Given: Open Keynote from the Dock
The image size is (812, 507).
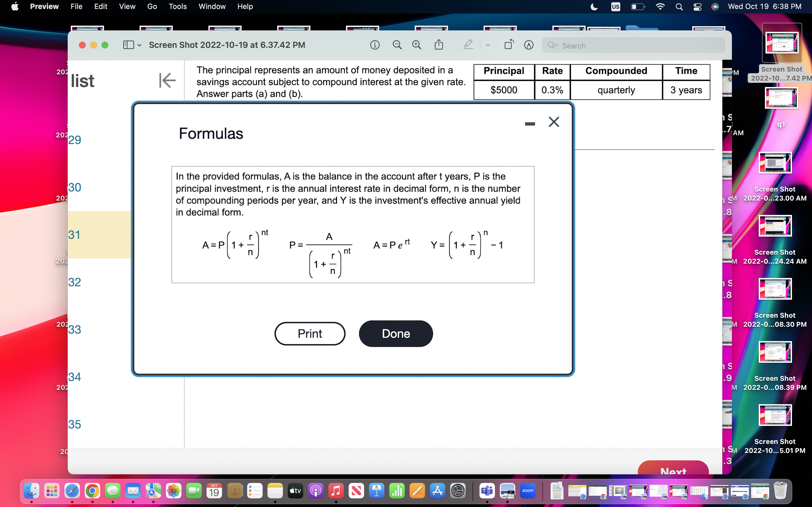Looking at the screenshot, I should pos(376,491).
